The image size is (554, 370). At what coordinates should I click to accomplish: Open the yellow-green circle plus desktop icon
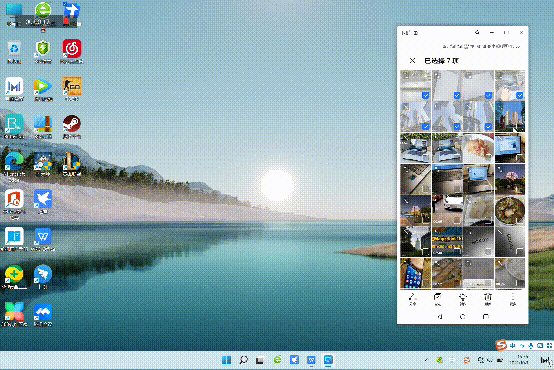(14, 277)
